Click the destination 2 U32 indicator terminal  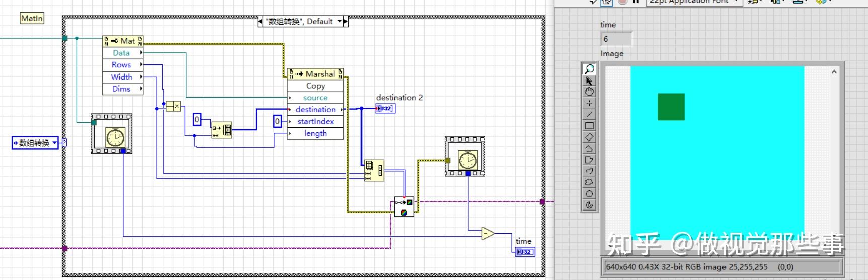[x=385, y=108]
